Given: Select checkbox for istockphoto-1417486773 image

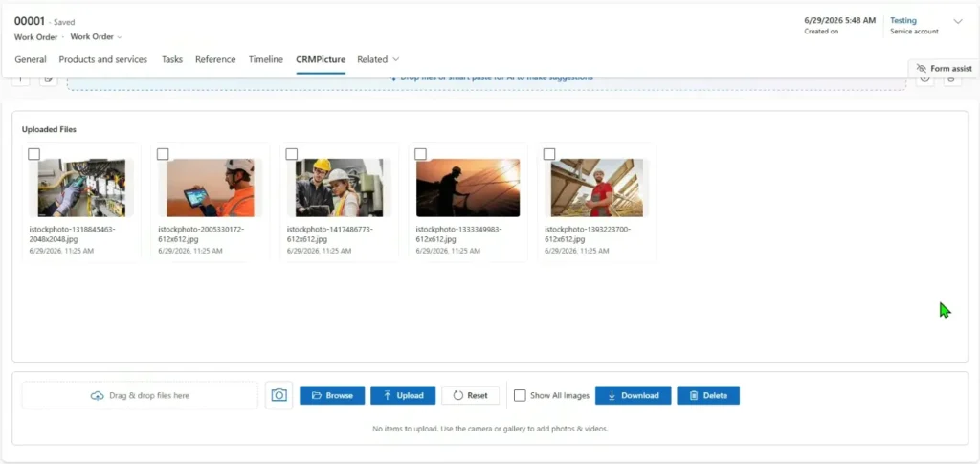Looking at the screenshot, I should 291,154.
